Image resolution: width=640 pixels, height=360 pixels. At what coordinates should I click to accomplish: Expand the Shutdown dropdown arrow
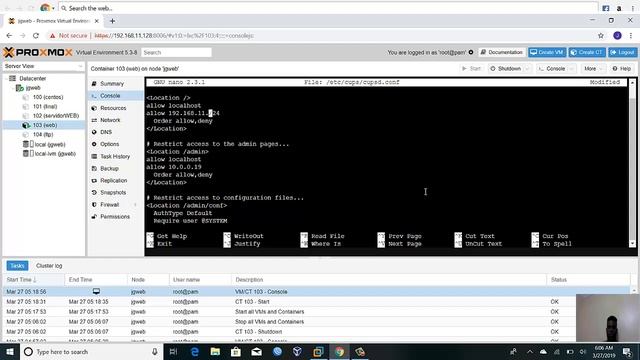pyautogui.click(x=527, y=69)
